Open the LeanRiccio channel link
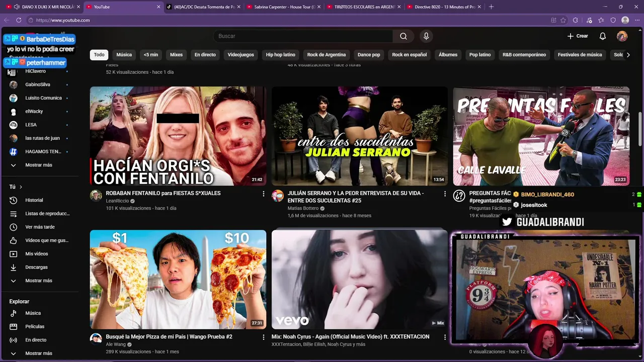 (117, 201)
